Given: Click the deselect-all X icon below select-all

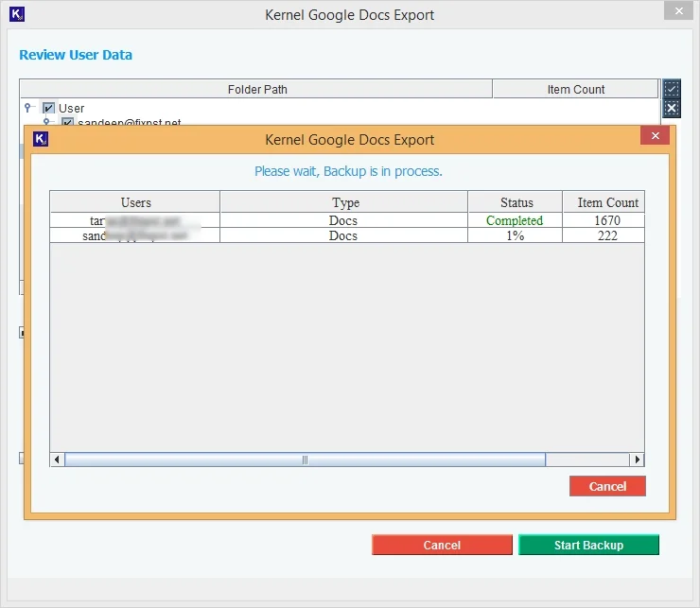Looking at the screenshot, I should [x=671, y=108].
